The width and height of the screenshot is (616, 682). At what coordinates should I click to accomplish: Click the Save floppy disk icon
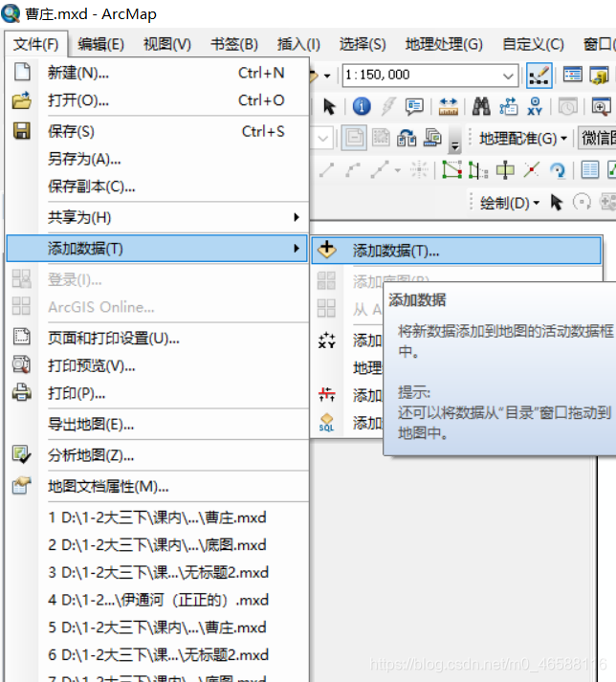point(22,130)
